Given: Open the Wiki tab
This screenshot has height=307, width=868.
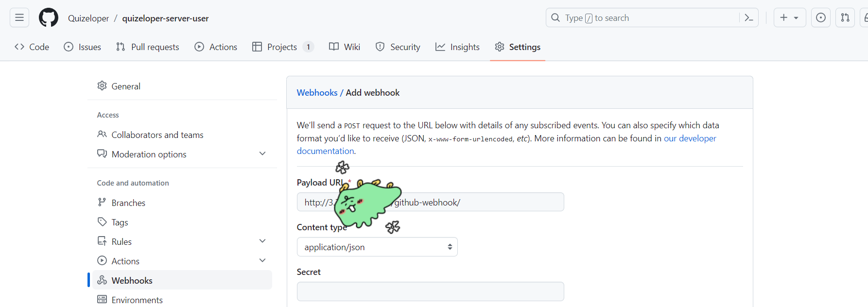Looking at the screenshot, I should (x=345, y=47).
